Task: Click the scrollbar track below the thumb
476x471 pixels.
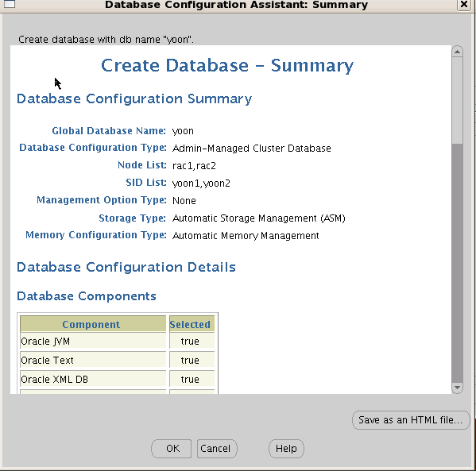Action: point(457,263)
